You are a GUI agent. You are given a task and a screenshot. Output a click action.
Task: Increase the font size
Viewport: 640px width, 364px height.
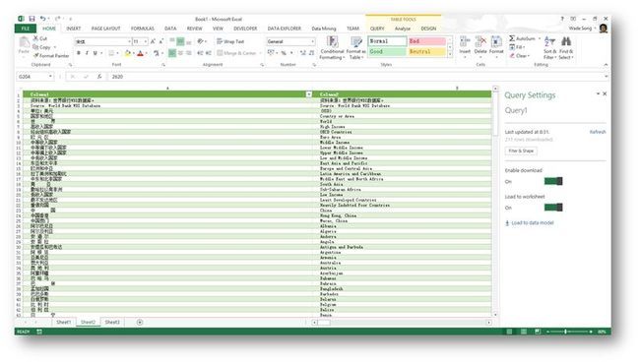[x=153, y=41]
